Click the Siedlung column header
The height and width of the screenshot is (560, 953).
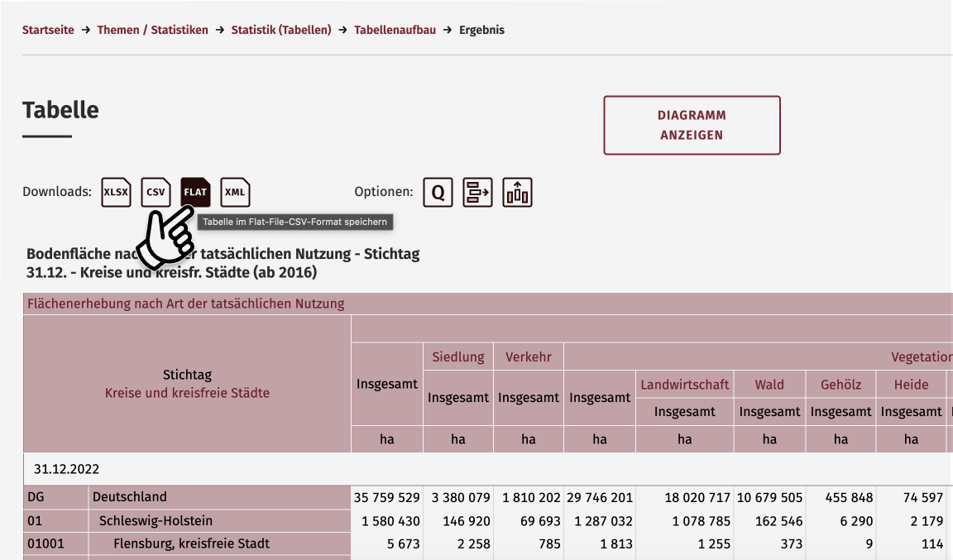point(457,357)
